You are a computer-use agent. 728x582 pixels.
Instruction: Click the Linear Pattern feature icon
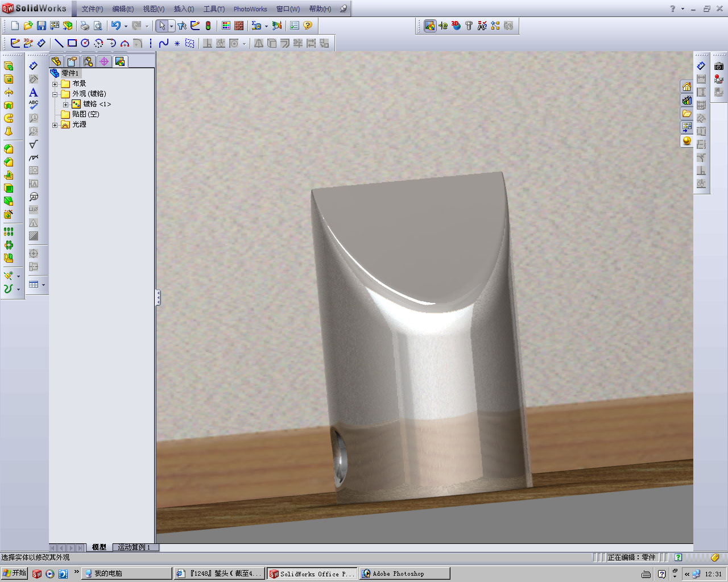(x=9, y=232)
